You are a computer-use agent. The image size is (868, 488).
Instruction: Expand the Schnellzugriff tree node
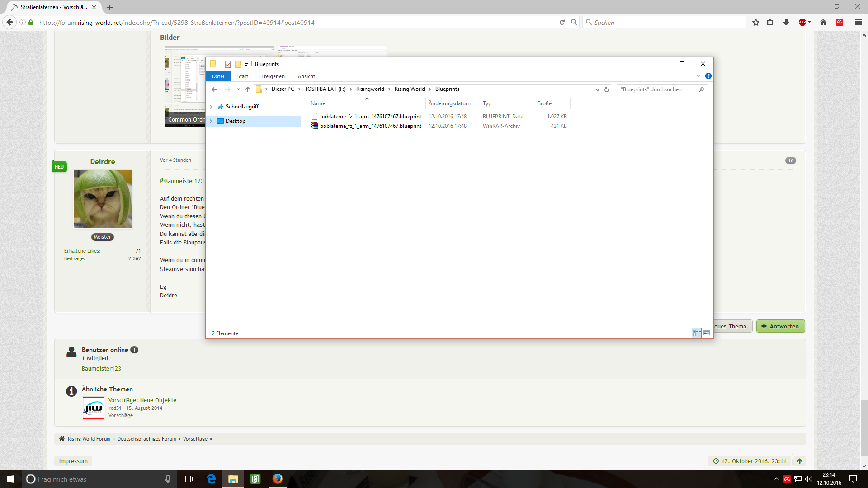(211, 107)
